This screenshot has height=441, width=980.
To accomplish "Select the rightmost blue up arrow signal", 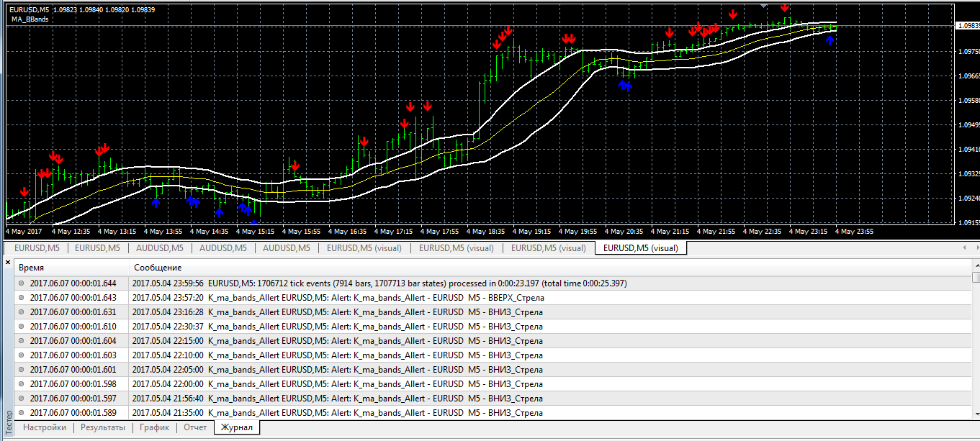I will tap(830, 41).
